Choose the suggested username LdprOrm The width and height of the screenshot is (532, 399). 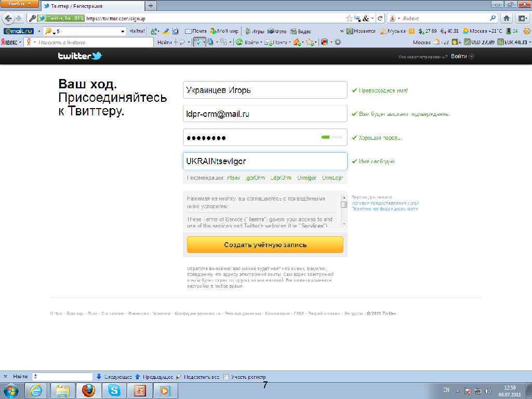(281, 178)
